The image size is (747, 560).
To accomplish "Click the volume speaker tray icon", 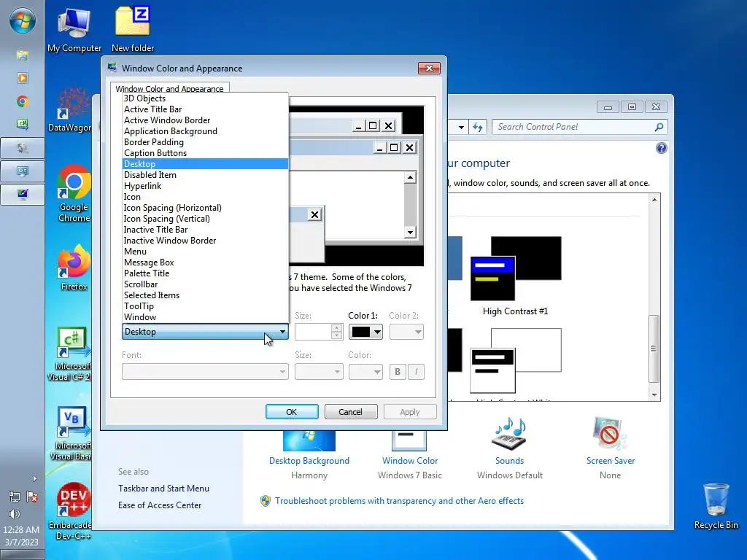I will coord(15,514).
